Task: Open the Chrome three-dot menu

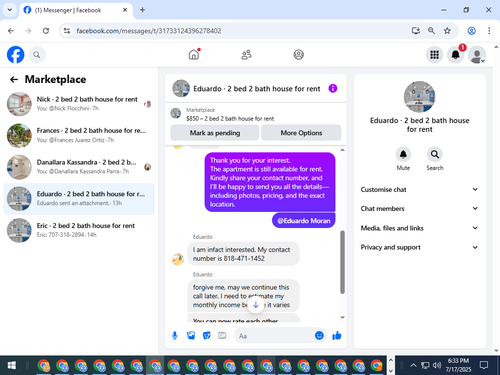Action: [x=489, y=31]
